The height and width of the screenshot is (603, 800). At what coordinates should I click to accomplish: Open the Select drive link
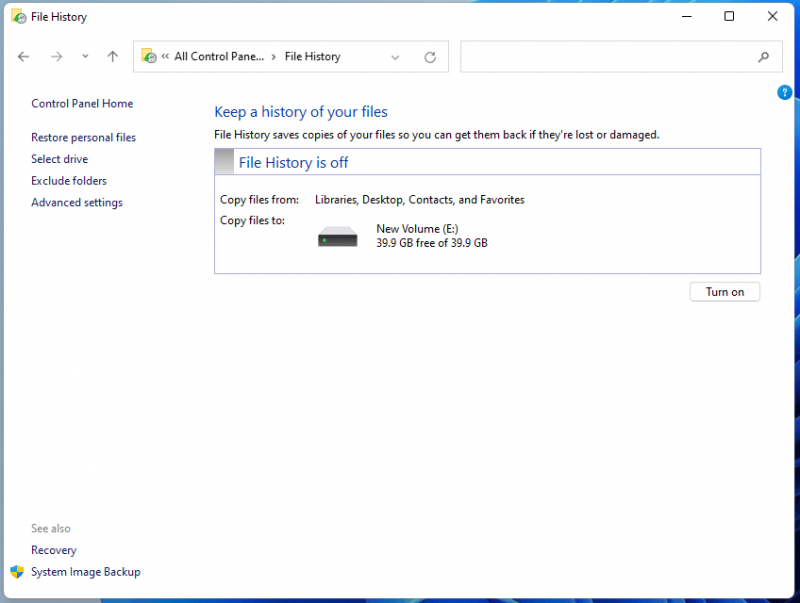click(x=60, y=159)
